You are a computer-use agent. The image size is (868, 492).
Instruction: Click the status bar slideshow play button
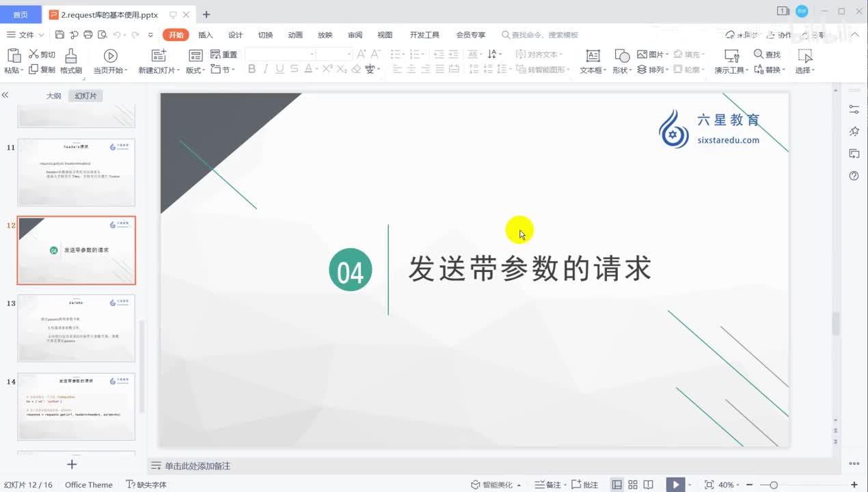coord(675,484)
